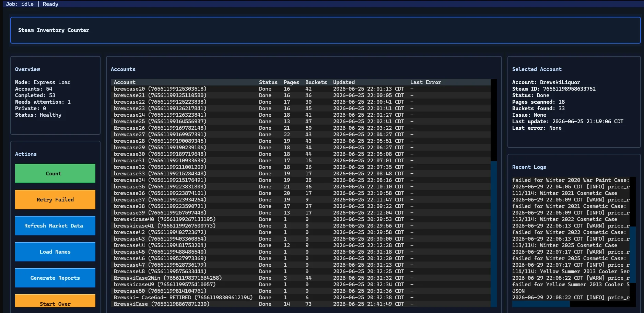The width and height of the screenshot is (644, 313).
Task: Select the brewcase20 account row
Action: (x=301, y=89)
